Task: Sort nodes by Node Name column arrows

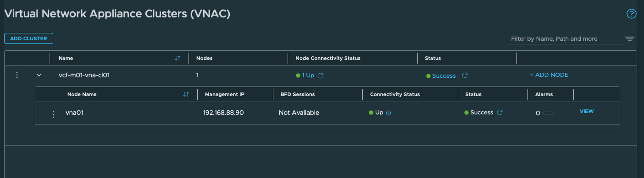Action: point(186,94)
